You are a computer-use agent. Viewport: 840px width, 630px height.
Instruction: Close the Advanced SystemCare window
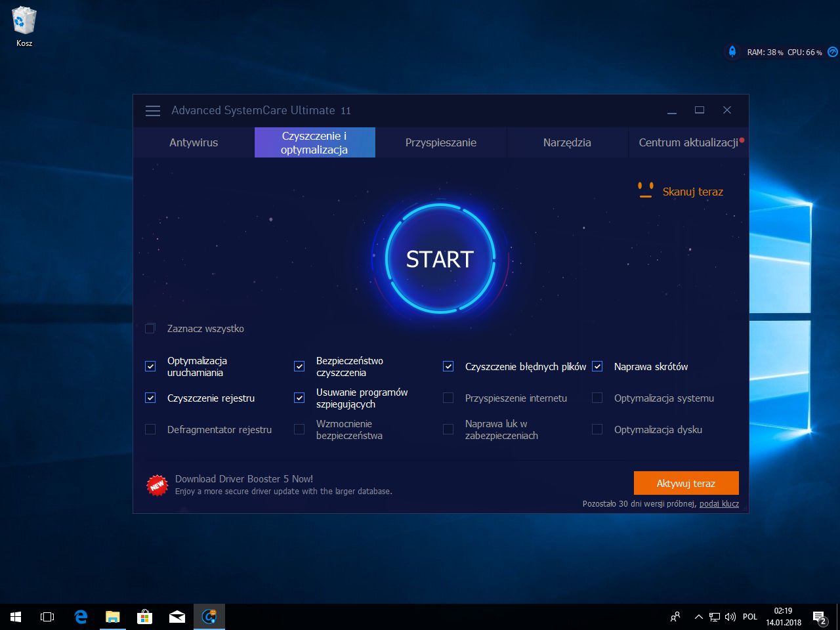tap(727, 110)
